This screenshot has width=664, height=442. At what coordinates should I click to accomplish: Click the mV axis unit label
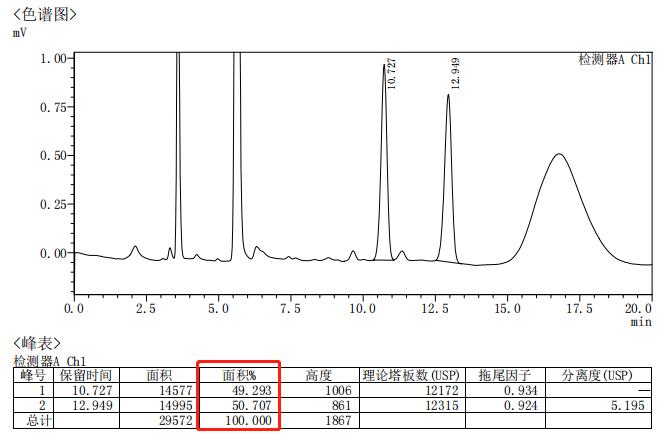(x=19, y=33)
